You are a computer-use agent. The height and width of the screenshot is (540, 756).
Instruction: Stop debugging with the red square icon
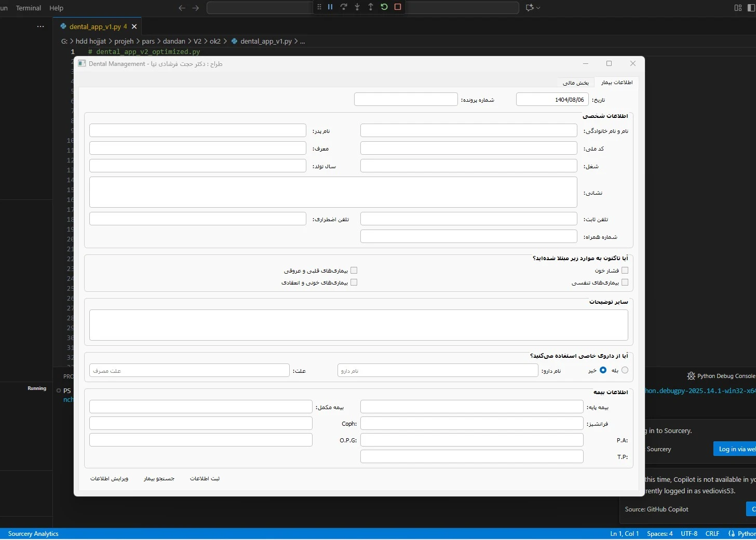[x=398, y=7]
